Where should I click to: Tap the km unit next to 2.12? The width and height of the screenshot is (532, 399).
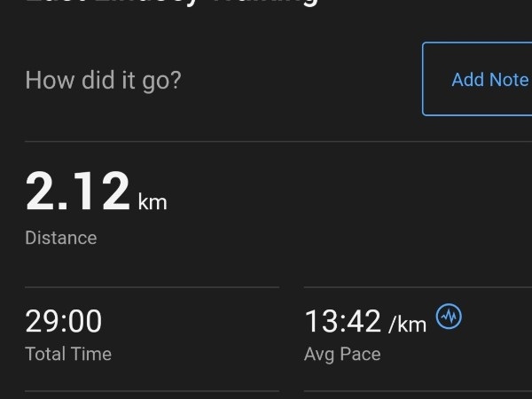(x=153, y=202)
